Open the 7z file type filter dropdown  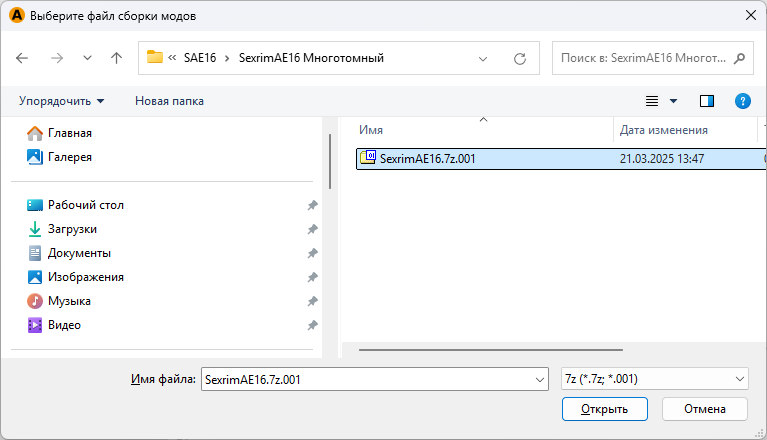654,379
